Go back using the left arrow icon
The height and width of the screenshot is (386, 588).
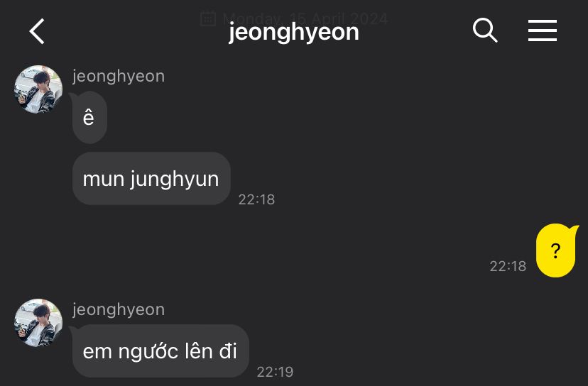click(x=37, y=31)
